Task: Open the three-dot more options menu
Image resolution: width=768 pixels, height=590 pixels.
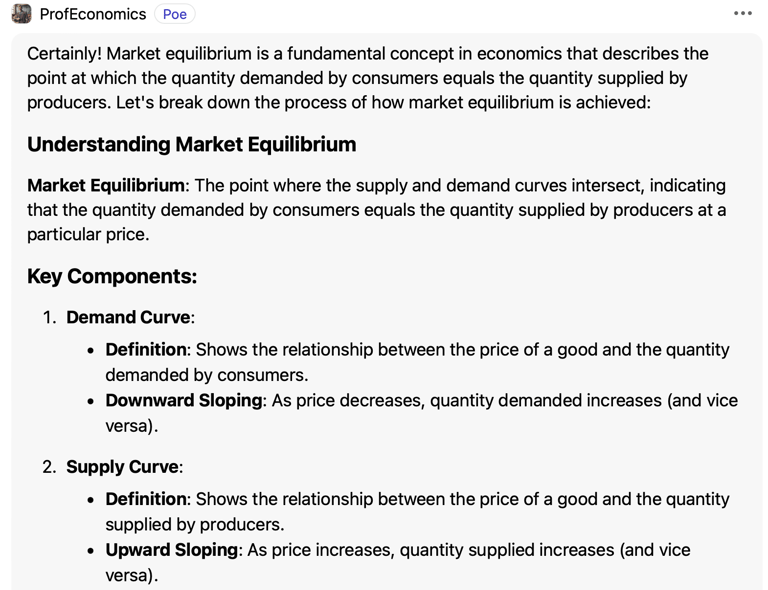Action: [743, 14]
